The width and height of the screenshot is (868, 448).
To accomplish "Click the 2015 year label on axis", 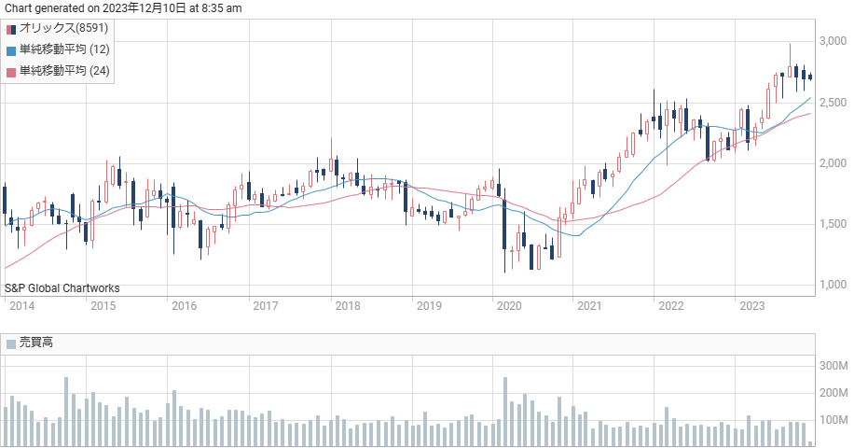I will point(103,306).
